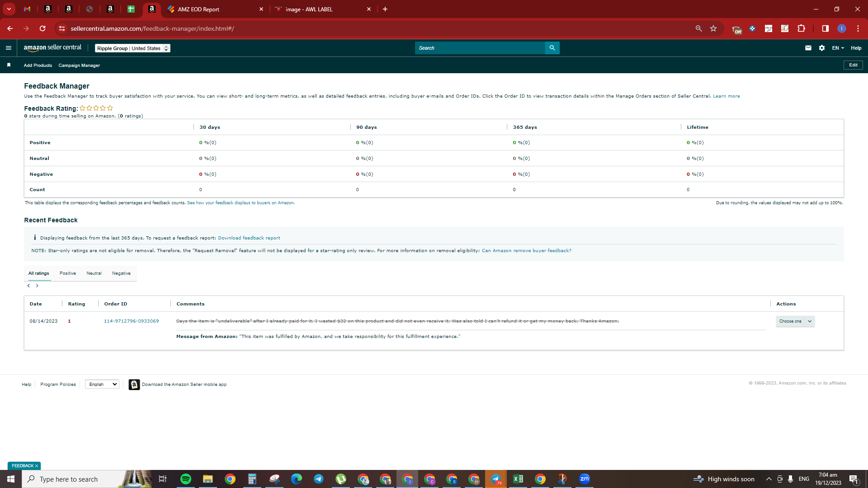
Task: Open the English language selector in footer
Action: pyautogui.click(x=102, y=385)
